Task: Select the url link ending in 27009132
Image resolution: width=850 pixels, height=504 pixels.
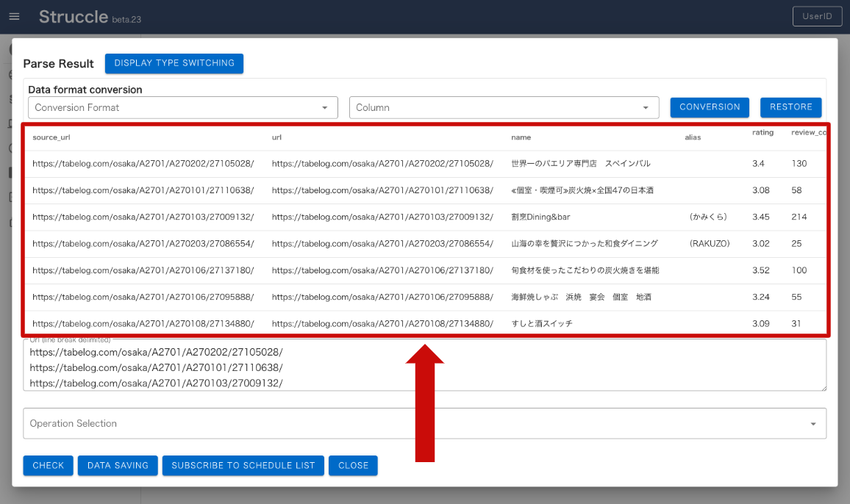Action: click(x=382, y=217)
